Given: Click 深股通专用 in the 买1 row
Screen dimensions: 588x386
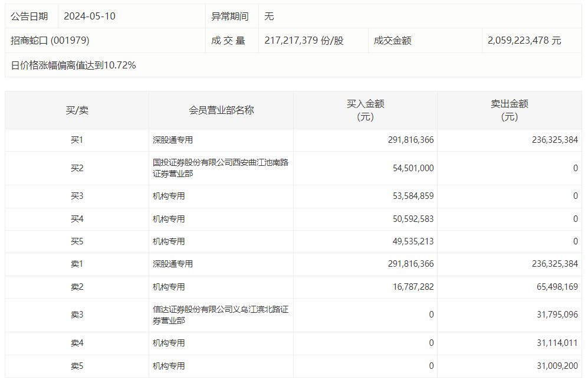Looking at the screenshot, I should coord(172,140).
